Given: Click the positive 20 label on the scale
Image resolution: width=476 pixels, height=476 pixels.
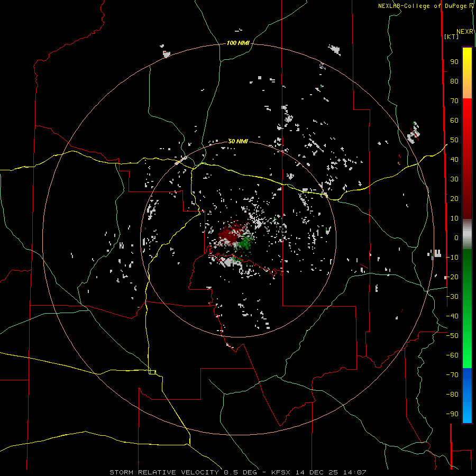Looking at the screenshot, I should (454, 198).
